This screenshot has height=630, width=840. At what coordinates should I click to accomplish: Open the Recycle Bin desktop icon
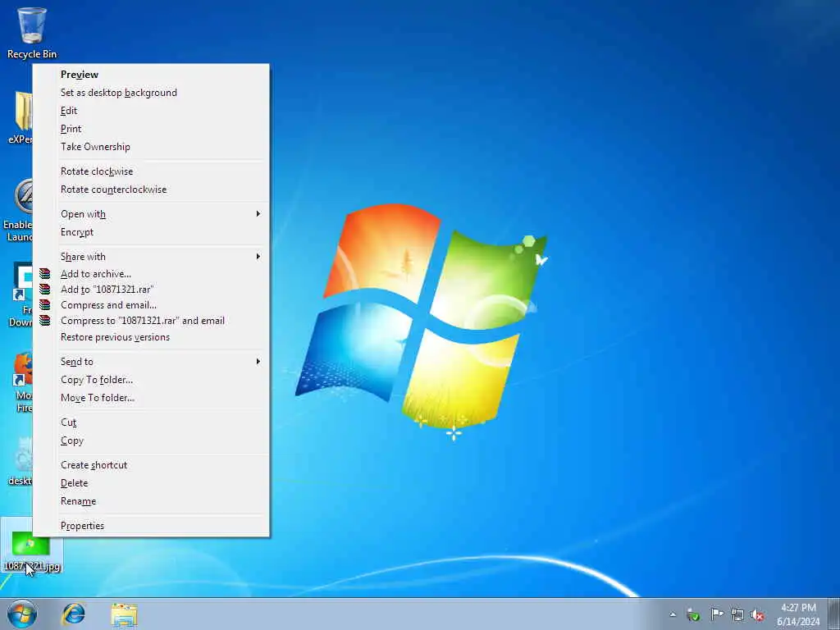[x=32, y=33]
